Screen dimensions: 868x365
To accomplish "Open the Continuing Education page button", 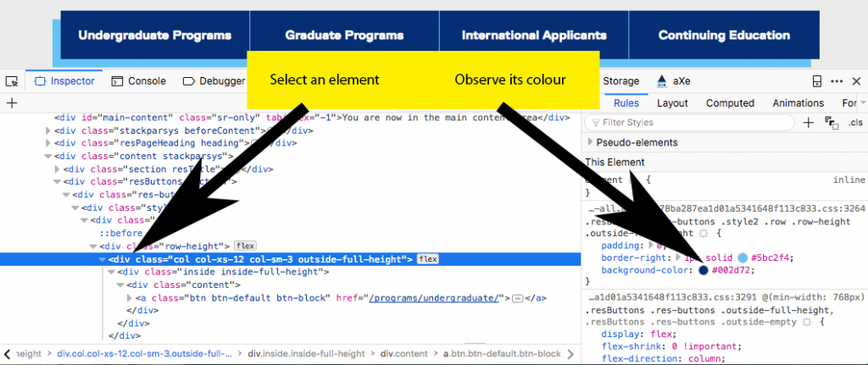I will [724, 36].
